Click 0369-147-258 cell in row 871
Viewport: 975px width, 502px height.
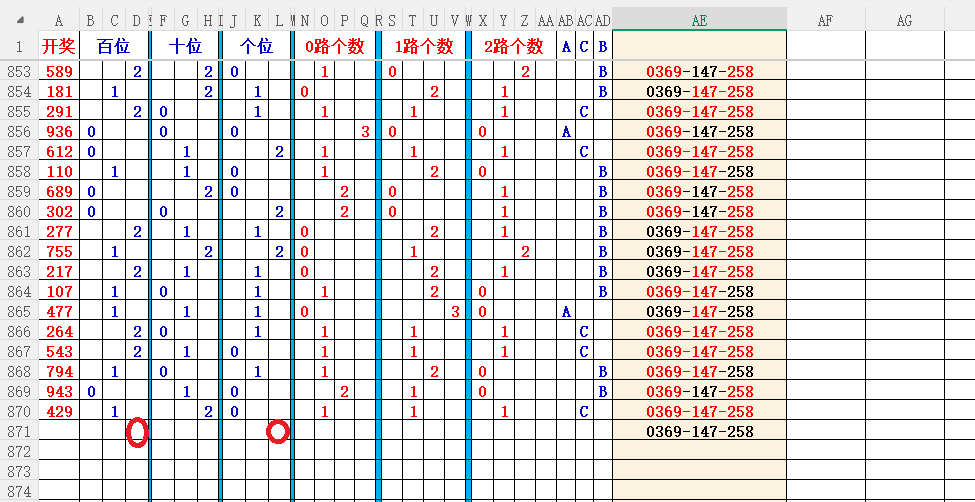coord(700,431)
